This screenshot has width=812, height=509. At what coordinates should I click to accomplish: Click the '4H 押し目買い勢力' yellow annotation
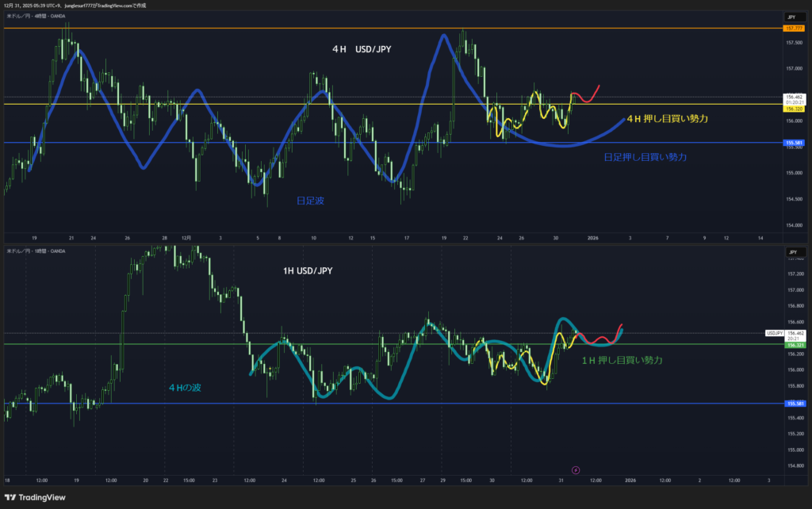(x=667, y=118)
